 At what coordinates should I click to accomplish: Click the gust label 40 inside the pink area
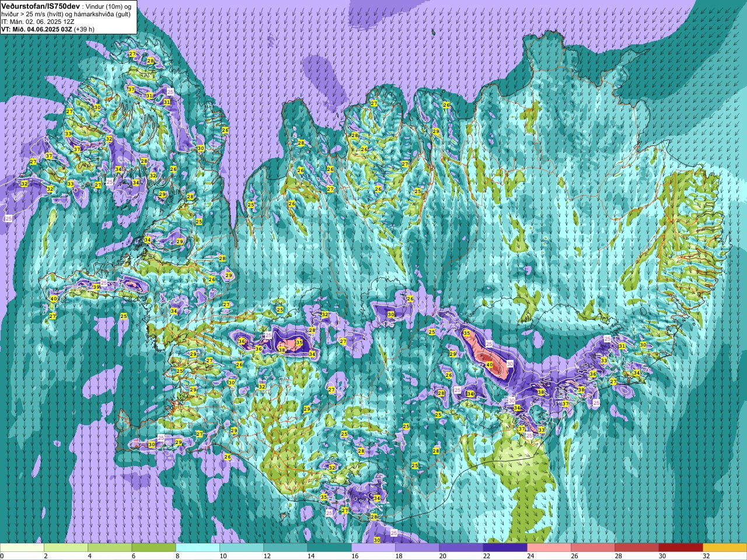tap(490, 365)
